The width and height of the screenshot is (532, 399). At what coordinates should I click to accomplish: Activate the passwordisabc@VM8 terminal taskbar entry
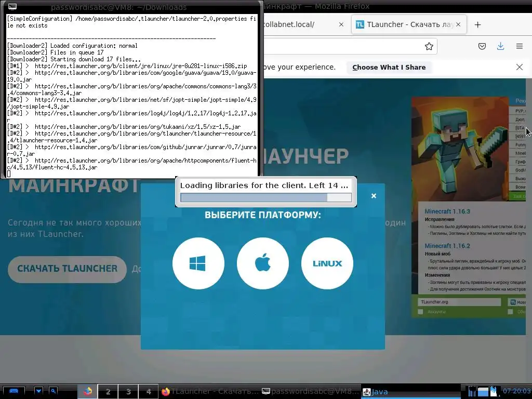pyautogui.click(x=310, y=392)
